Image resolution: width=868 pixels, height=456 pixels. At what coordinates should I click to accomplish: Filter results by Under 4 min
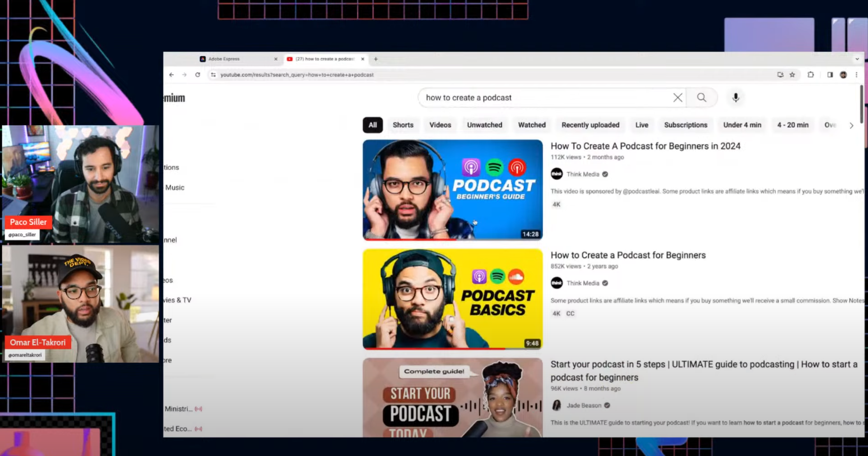(x=742, y=125)
